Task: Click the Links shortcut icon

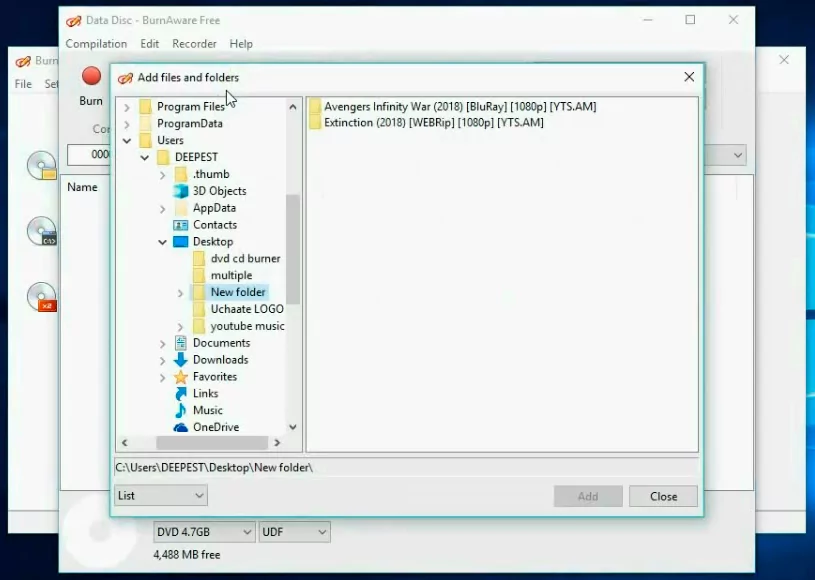Action: [180, 393]
